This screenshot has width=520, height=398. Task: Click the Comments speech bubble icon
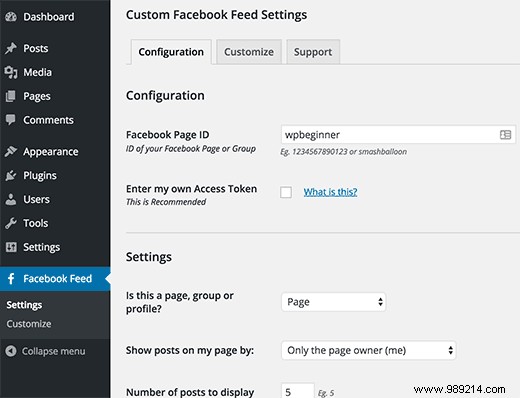(x=11, y=120)
